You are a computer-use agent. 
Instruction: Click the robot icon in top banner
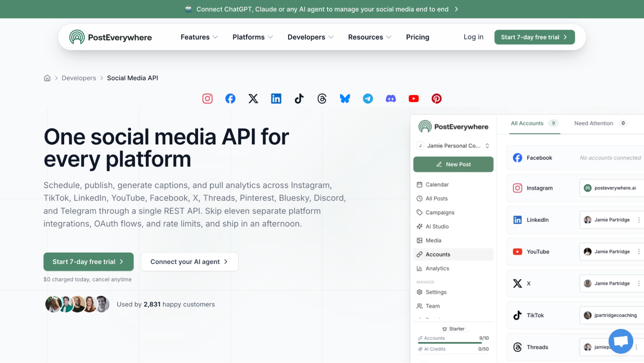[188, 9]
